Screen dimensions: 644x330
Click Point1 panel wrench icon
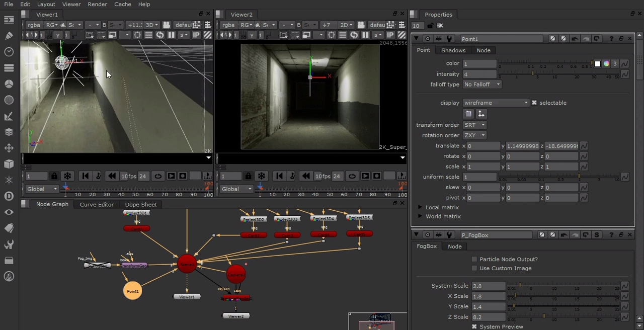click(449, 39)
